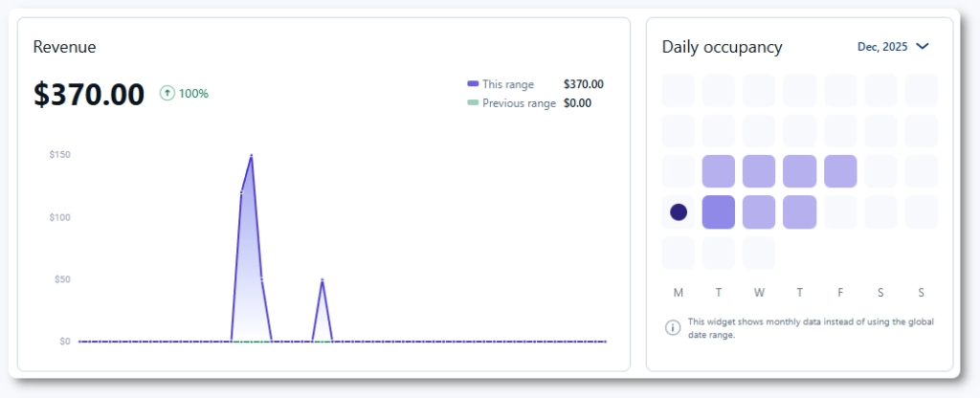Select the last cell in calendar's bottom row
Screen dimensions: 980x398
coord(759,253)
